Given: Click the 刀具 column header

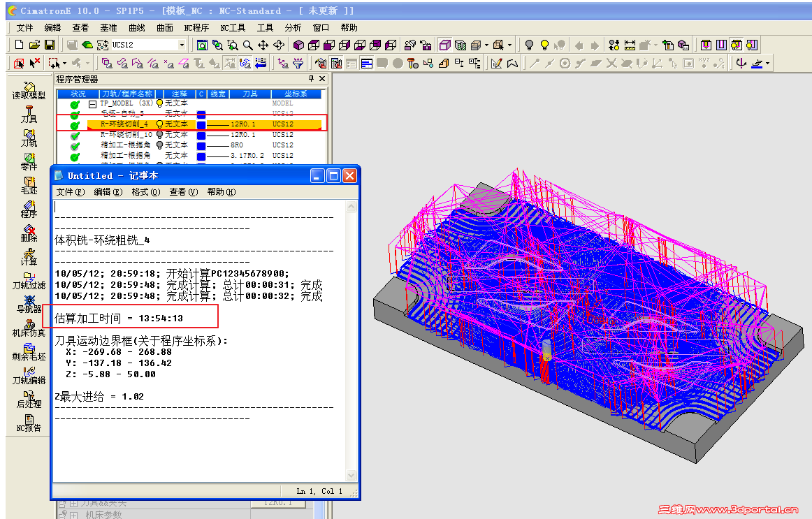Looking at the screenshot, I should coord(250,94).
